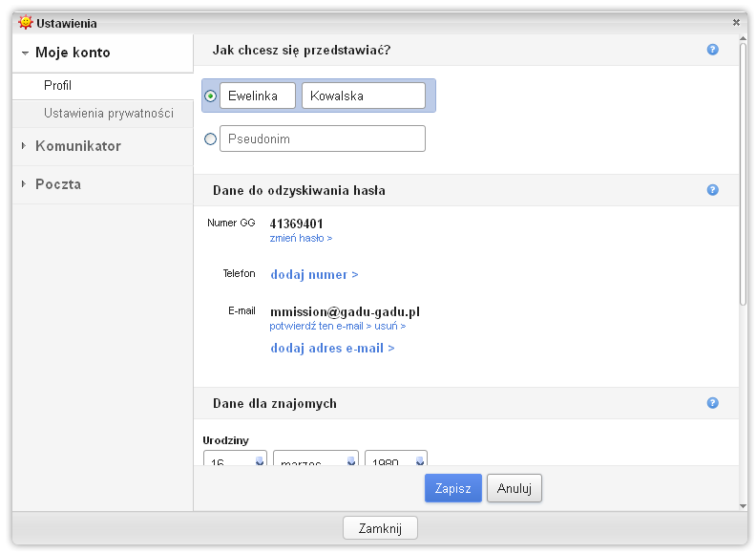The image size is (756, 554).
Task: Click help icon in 'Dane do odzyskiwania hasła'
Action: click(x=712, y=190)
